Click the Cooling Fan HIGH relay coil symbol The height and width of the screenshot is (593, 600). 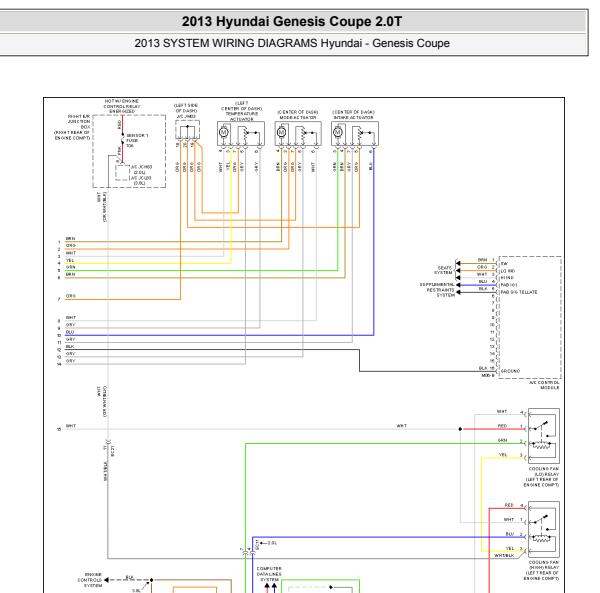coord(541,538)
